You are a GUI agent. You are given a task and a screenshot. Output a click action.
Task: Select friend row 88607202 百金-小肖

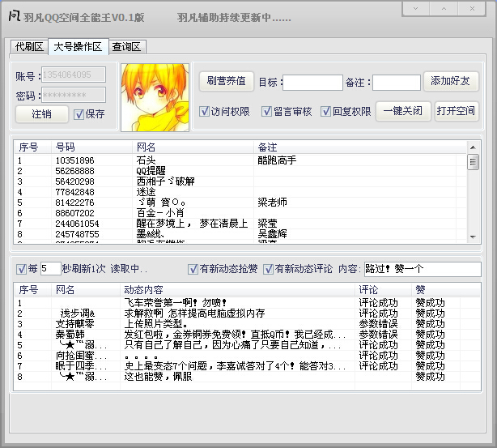coord(240,213)
